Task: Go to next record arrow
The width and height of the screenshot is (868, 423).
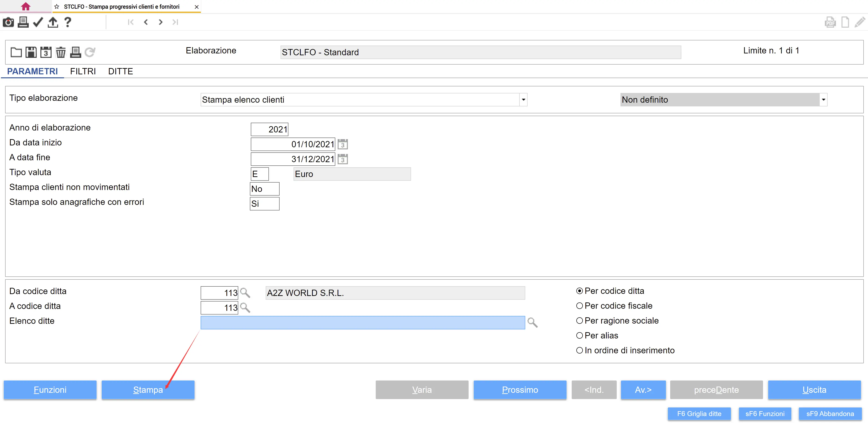Action: point(161,22)
